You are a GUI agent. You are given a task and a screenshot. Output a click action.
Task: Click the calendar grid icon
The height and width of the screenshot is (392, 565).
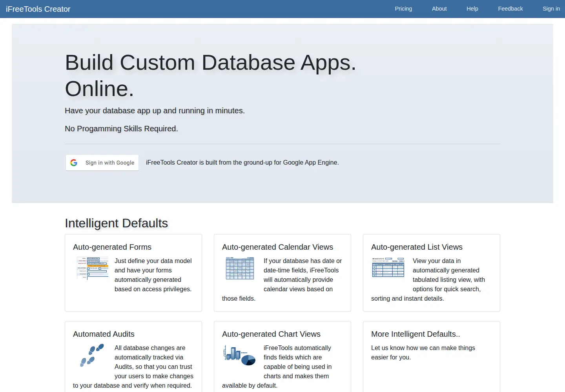240,268
